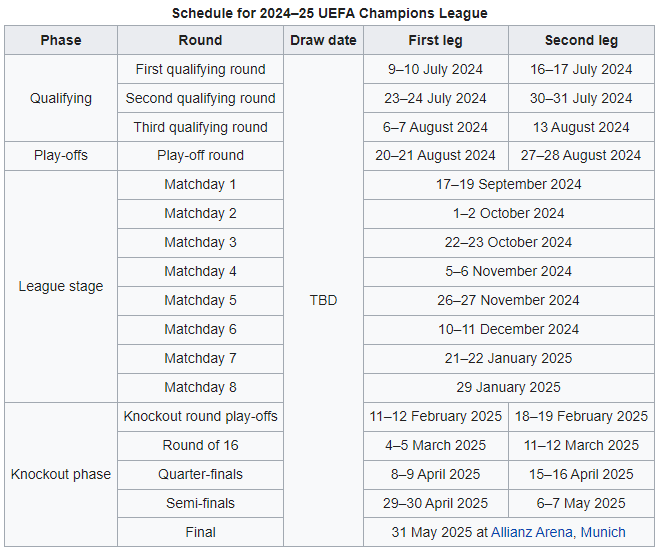Click the TBD draw date cell

[323, 300]
